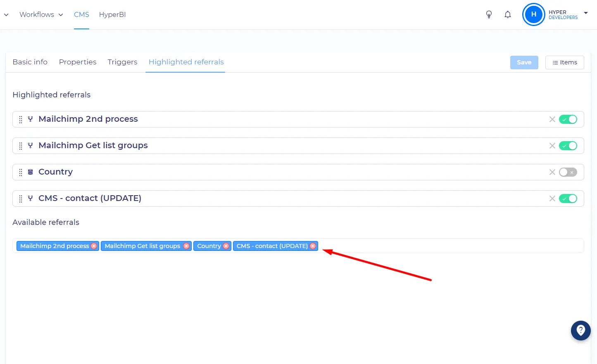Remove Mailchimp Get list groups row with X
Screen dimensions: 597x364
click(552, 146)
